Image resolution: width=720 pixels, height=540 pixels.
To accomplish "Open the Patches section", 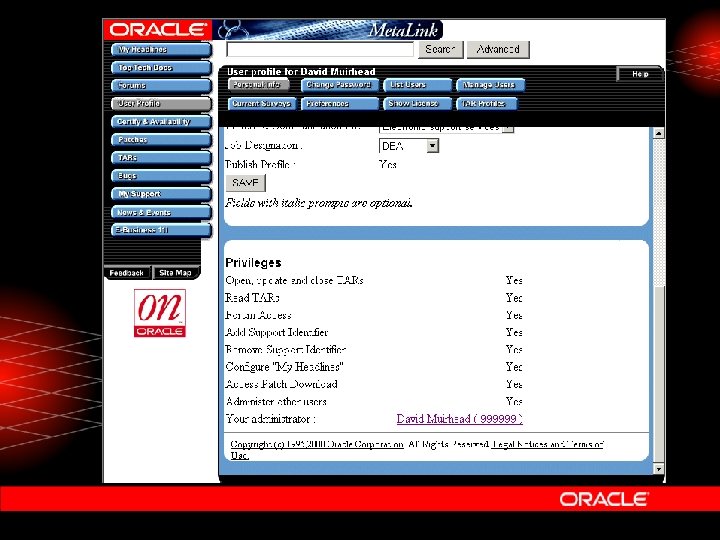I will tap(161, 140).
